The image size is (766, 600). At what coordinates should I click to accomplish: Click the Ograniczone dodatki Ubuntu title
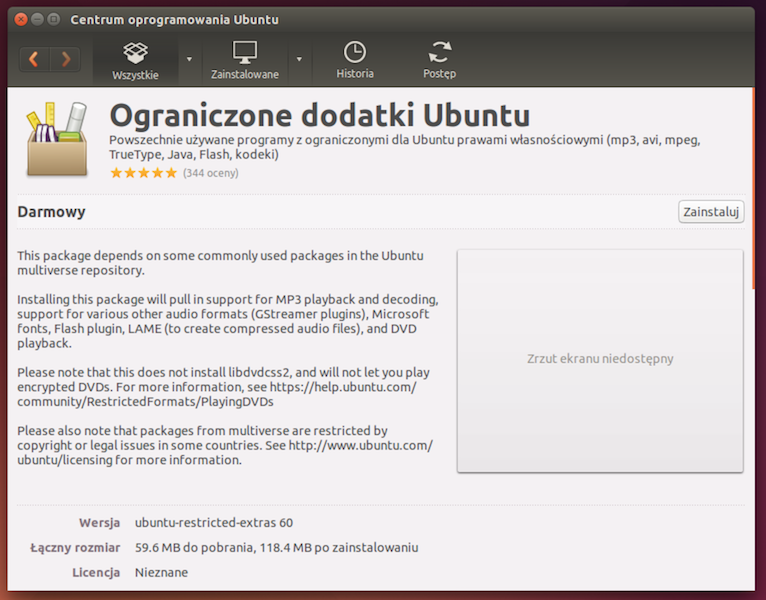tap(319, 115)
